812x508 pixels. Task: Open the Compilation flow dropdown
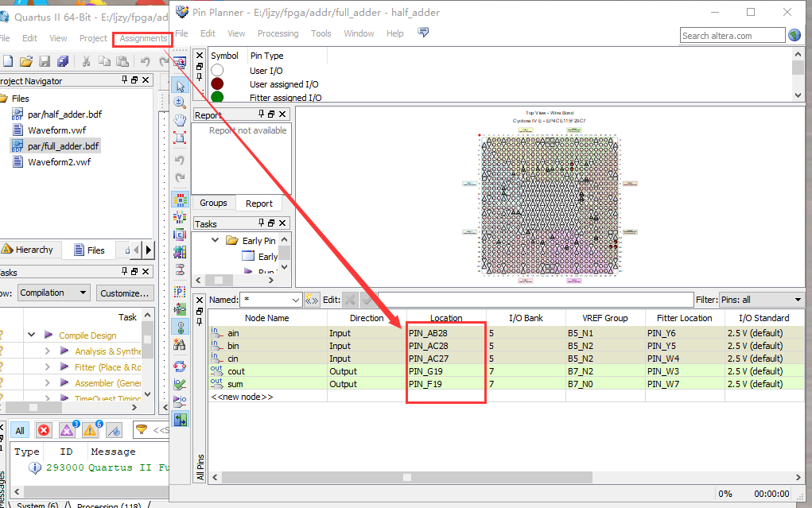[x=53, y=293]
